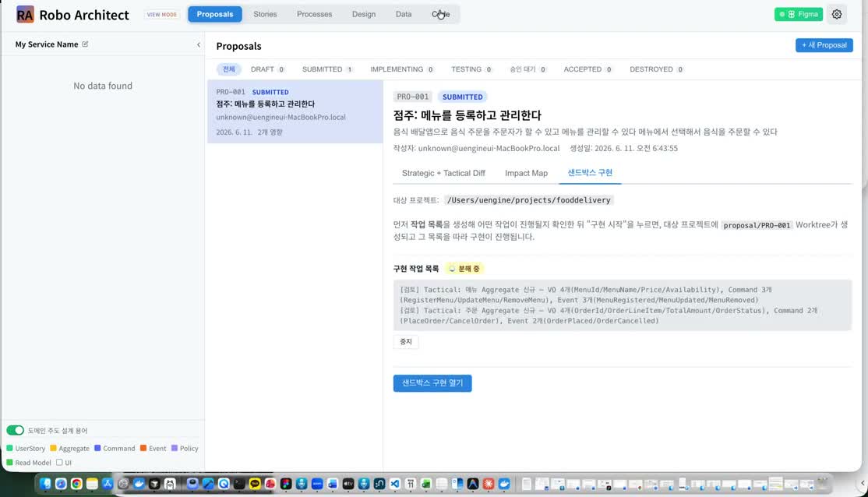Click the 샌드박스 구현 열기 button

click(x=432, y=383)
